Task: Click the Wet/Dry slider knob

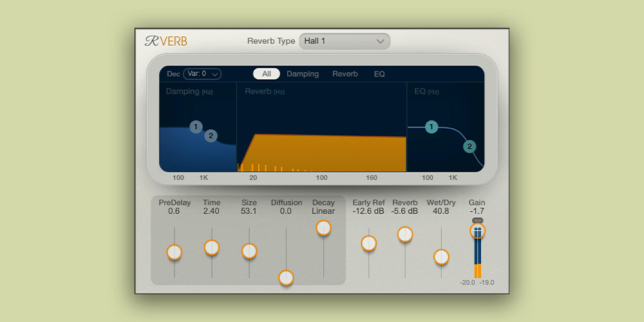Action: [441, 257]
